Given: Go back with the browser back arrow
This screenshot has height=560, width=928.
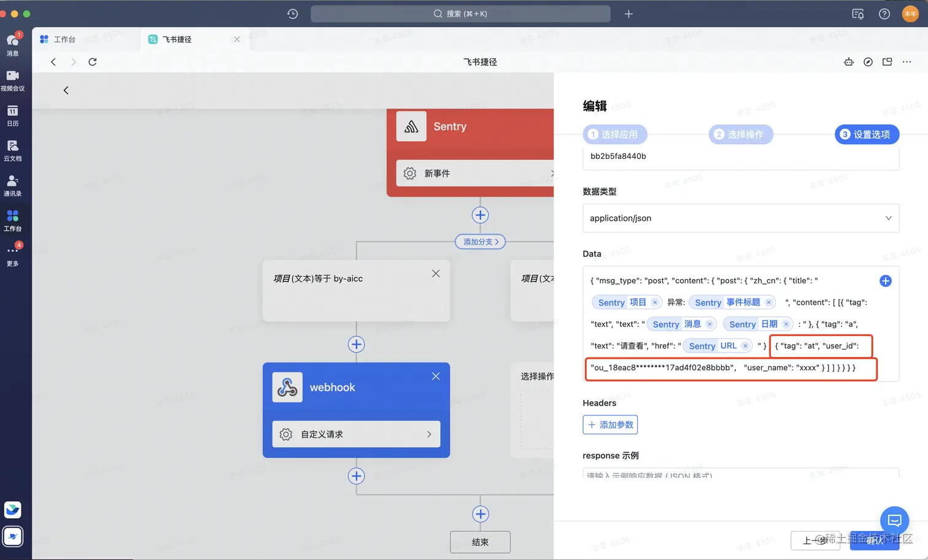Looking at the screenshot, I should pyautogui.click(x=53, y=62).
